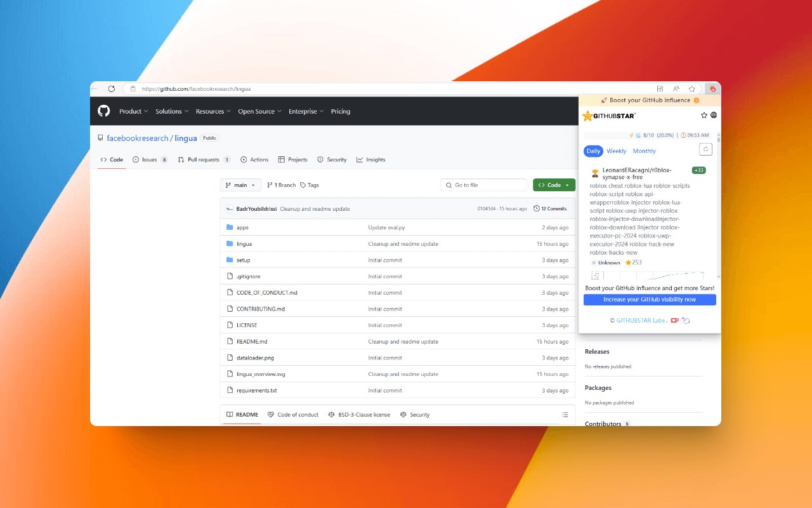Open the green Code dropdown button
Image resolution: width=812 pixels, height=508 pixels.
tap(554, 185)
